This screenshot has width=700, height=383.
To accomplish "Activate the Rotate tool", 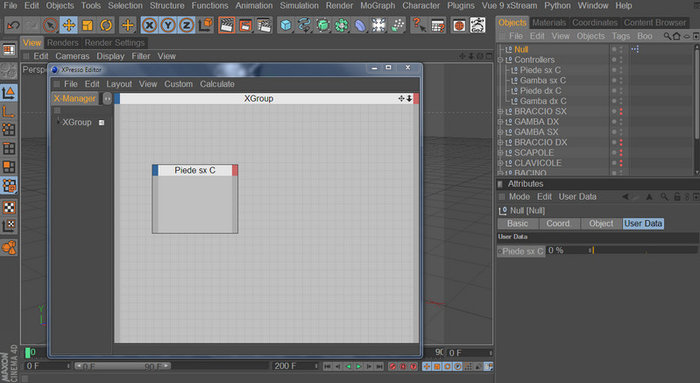I will pos(106,25).
